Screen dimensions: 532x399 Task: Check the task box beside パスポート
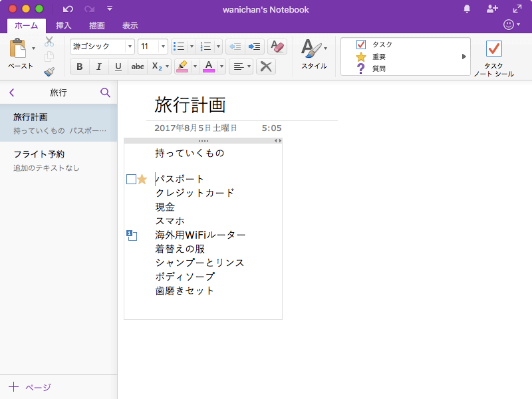(131, 179)
